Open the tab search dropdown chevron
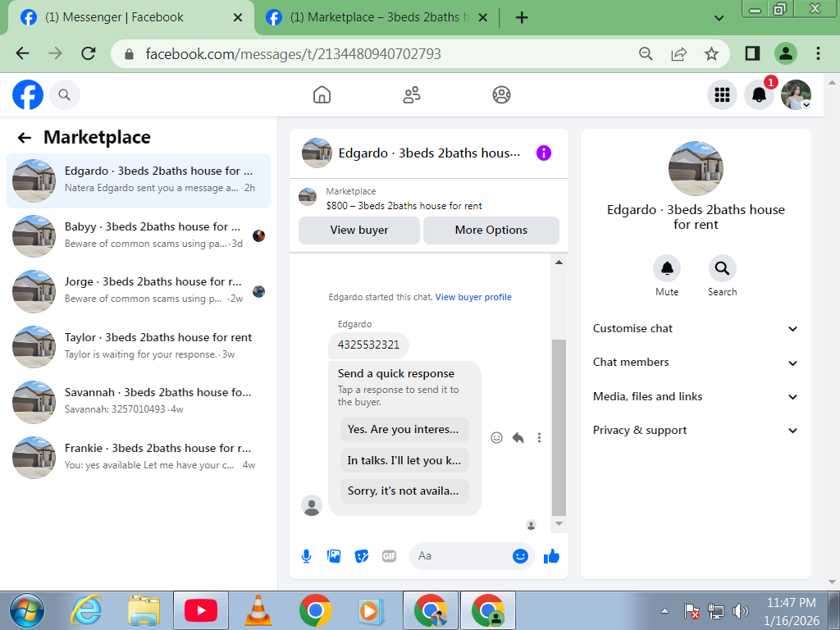Screen dimensions: 840x630 click(719, 18)
